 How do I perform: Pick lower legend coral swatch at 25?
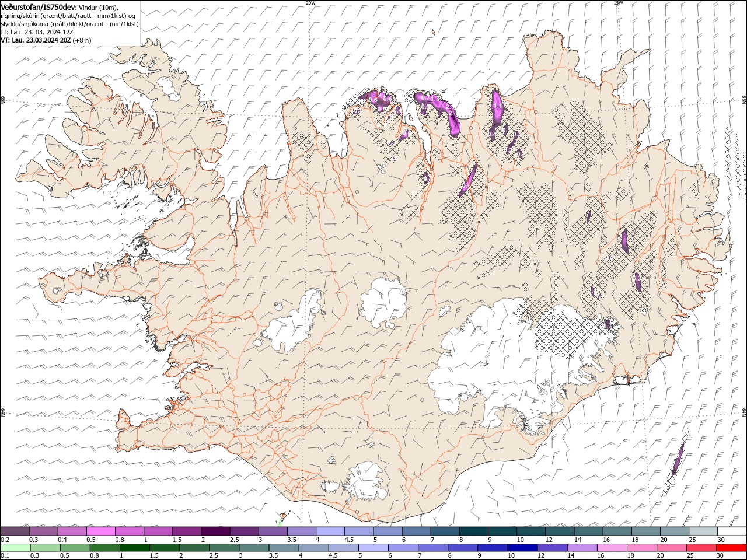coord(701,548)
